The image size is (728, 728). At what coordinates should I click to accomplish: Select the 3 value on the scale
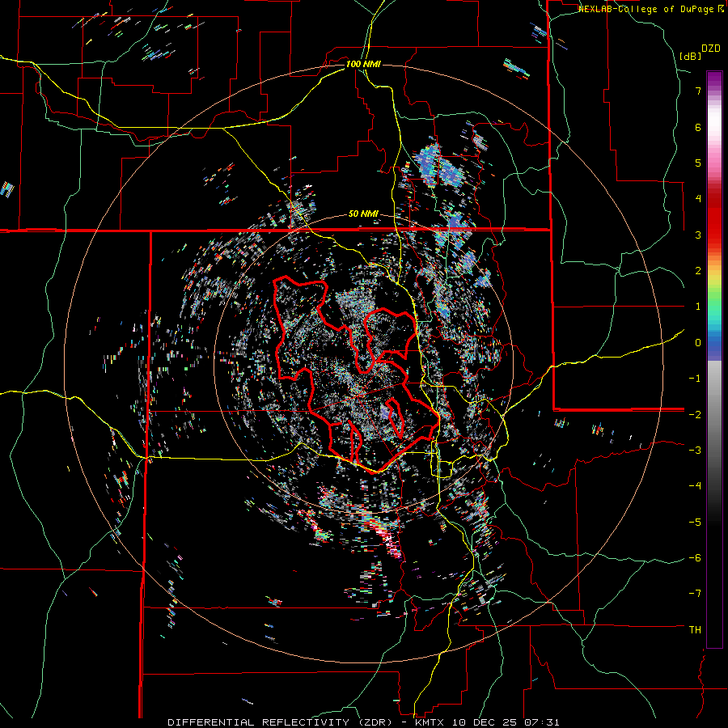[x=698, y=235]
